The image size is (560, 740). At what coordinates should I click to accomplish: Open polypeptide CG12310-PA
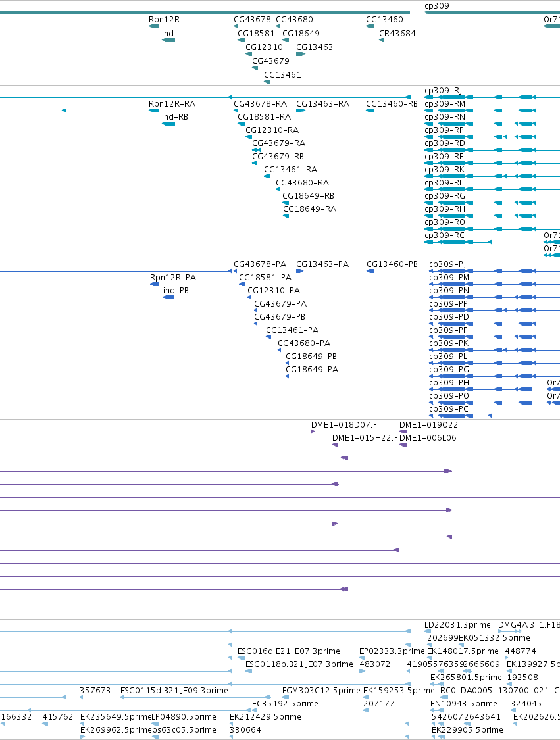coord(274,290)
